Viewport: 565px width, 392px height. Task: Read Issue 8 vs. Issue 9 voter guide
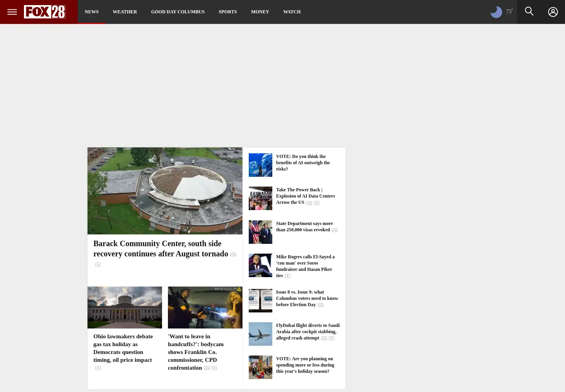(x=307, y=298)
